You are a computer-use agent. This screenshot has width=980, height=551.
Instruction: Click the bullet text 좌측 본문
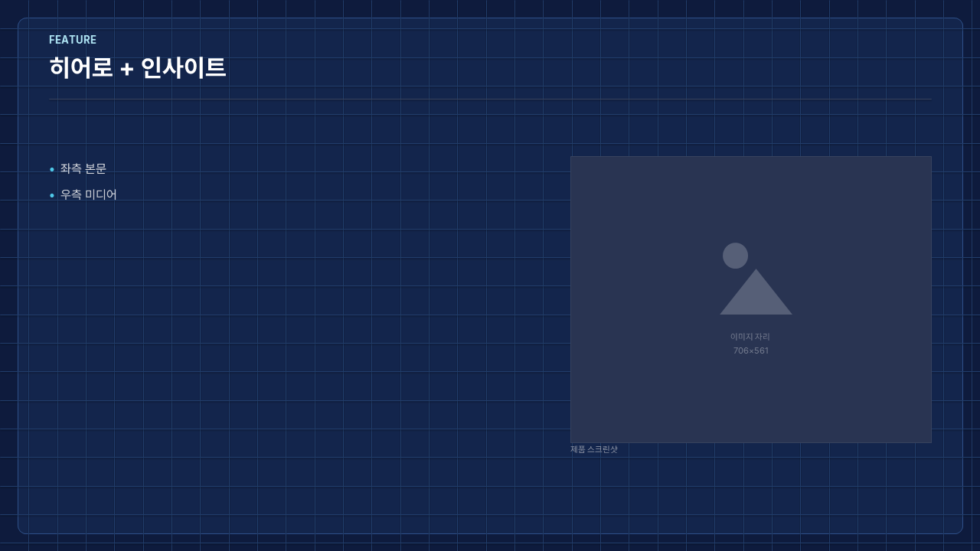[83, 169]
